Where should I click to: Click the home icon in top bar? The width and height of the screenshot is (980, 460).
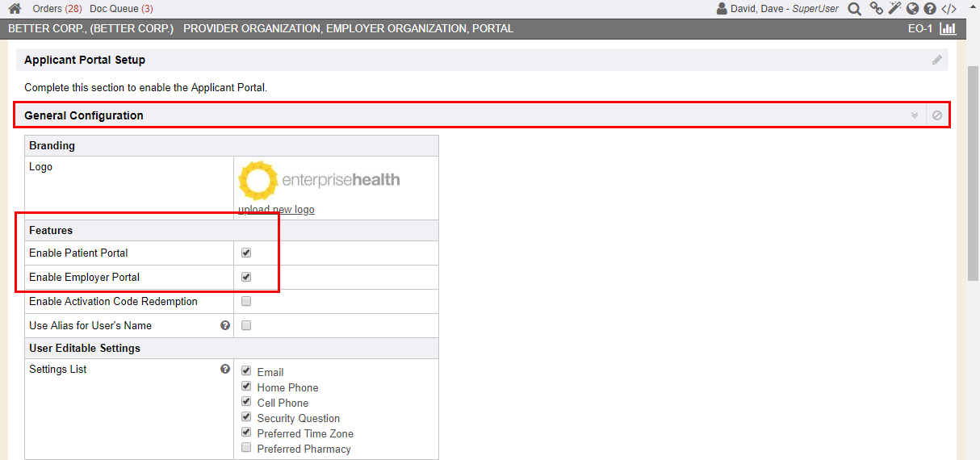15,9
